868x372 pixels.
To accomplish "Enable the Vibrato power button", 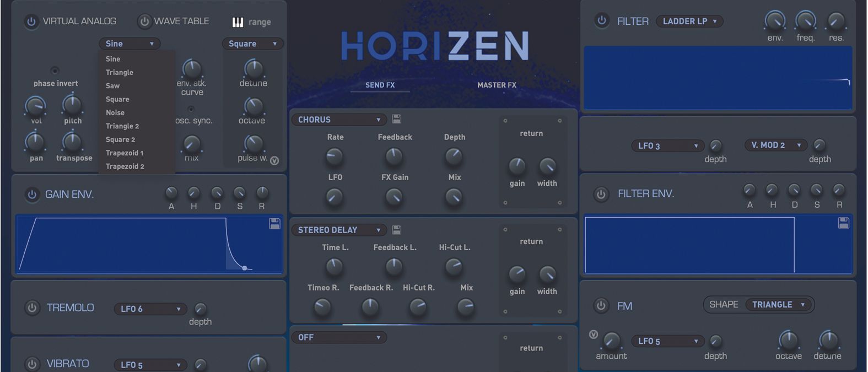I will [32, 364].
